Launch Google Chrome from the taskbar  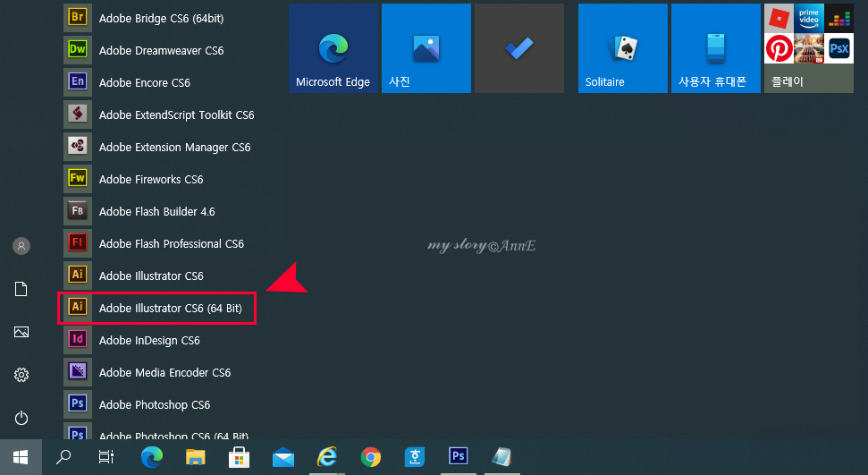coord(371,457)
